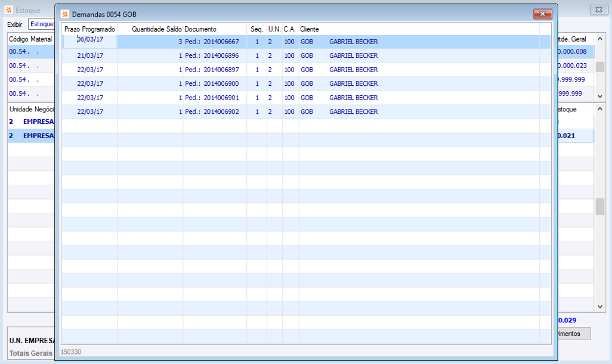Select row Ped.: 2014006896
Screen dimensions: 612x364
(x=307, y=56)
